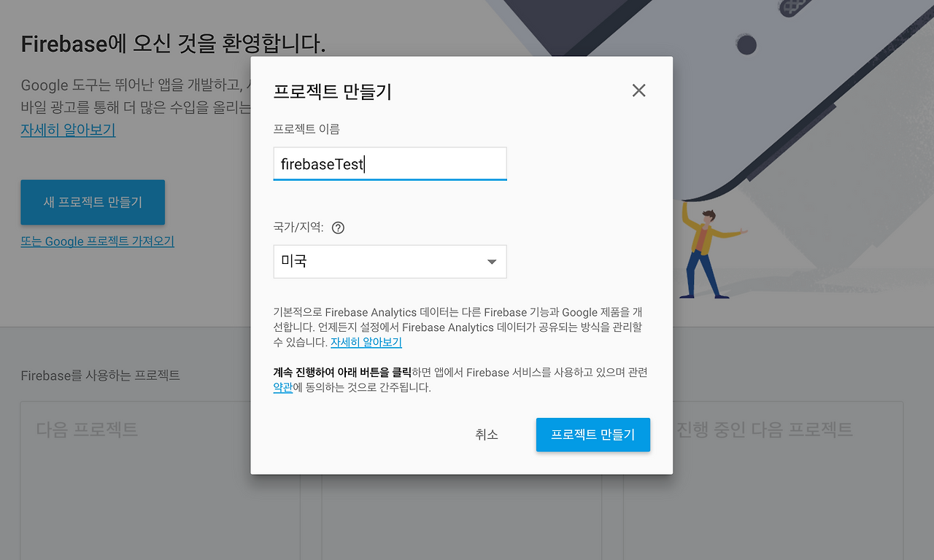This screenshot has width=934, height=560.
Task: Click the bold 계속 진행하여 아래 버튼을 클릭 text
Action: point(342,373)
